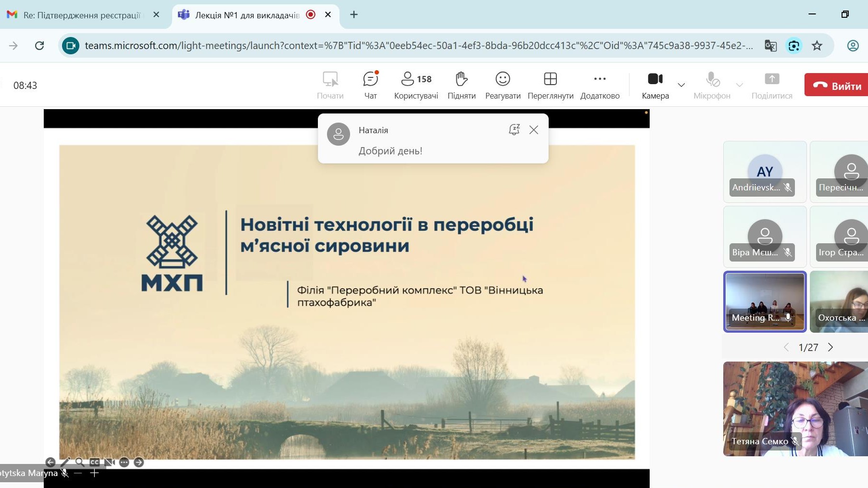Select the Meeting Room video thumbnail
This screenshot has width=868, height=488.
pyautogui.click(x=765, y=301)
